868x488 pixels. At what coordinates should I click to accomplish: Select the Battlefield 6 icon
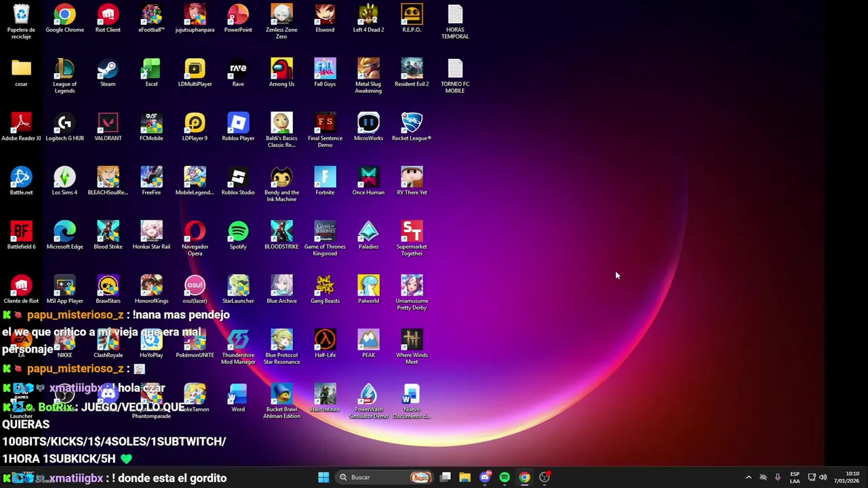pyautogui.click(x=21, y=235)
